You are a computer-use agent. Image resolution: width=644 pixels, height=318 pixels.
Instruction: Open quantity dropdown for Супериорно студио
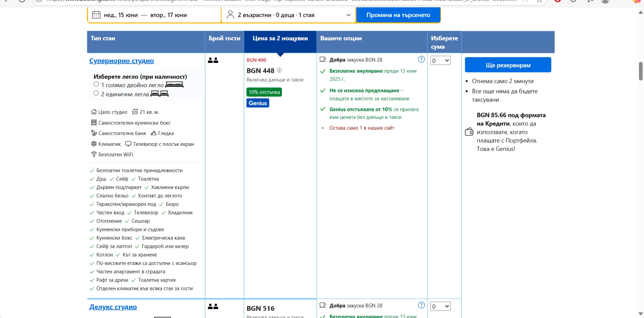[440, 61]
